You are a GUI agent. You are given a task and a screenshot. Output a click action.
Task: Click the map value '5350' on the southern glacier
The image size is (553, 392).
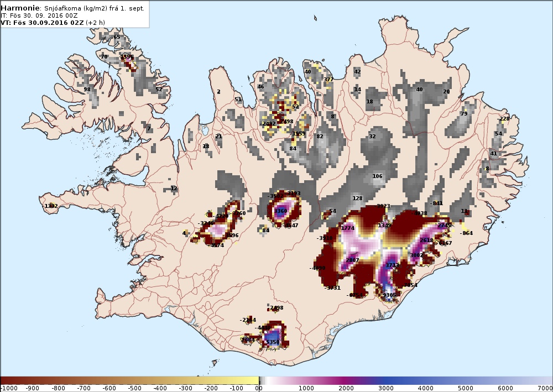point(273,342)
